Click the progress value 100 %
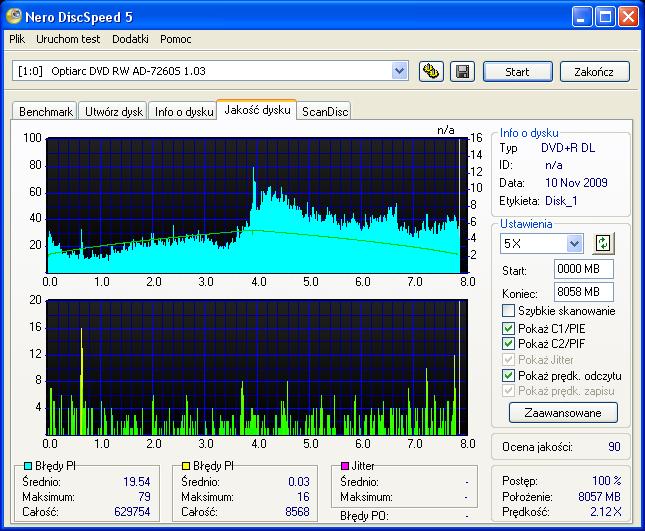The image size is (645, 531). [607, 480]
